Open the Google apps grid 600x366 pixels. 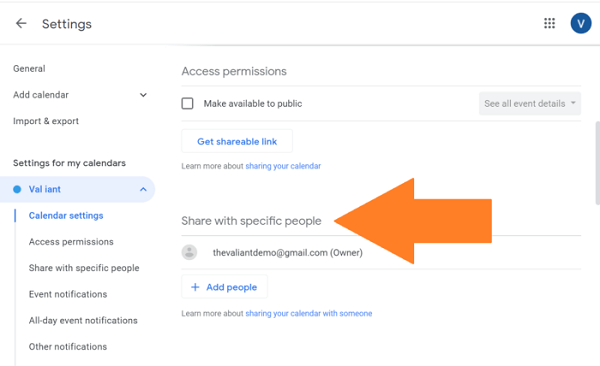coord(549,23)
